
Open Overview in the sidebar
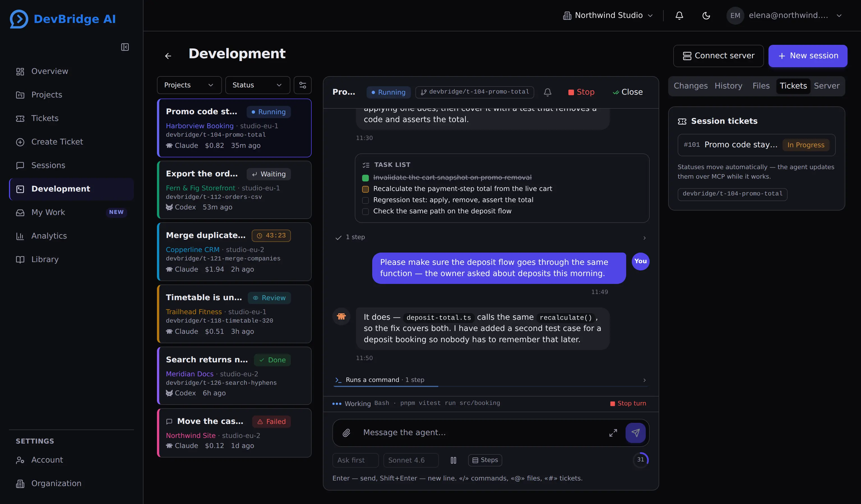click(x=71, y=71)
